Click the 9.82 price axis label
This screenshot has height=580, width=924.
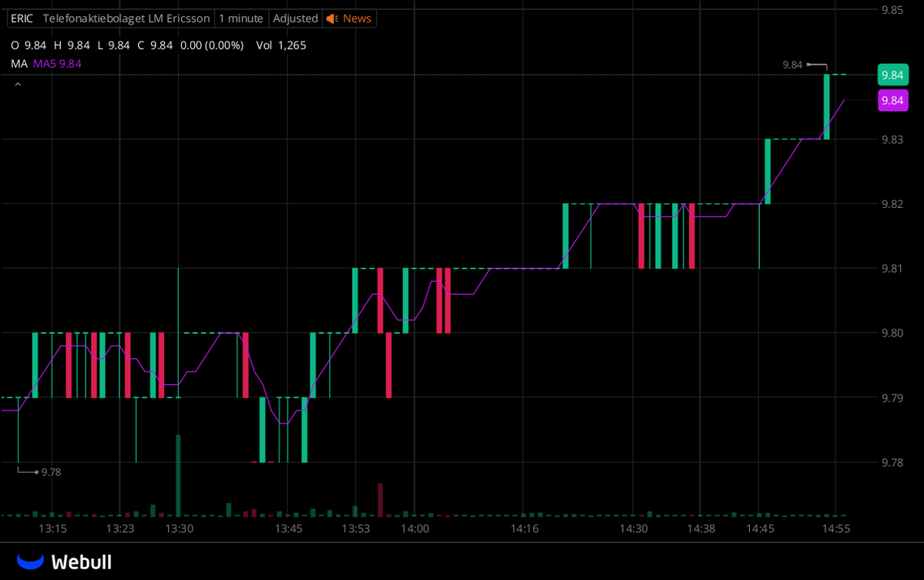[892, 204]
